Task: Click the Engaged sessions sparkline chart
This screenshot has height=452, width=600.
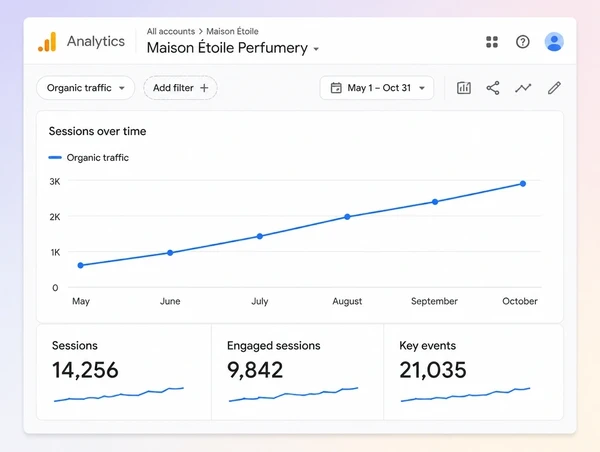Action: [x=293, y=394]
